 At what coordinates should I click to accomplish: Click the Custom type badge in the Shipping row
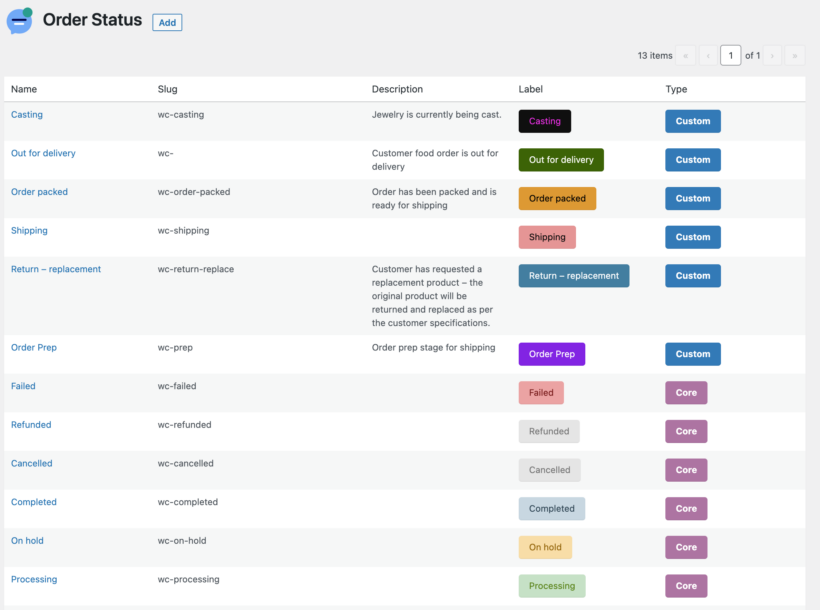(692, 237)
